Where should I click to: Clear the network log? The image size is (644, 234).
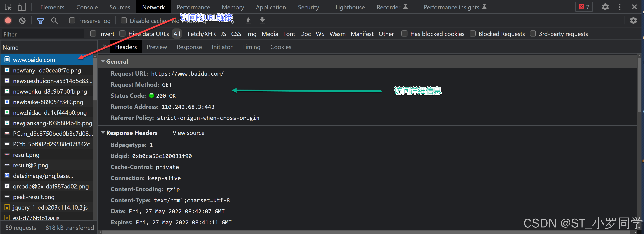tap(22, 21)
